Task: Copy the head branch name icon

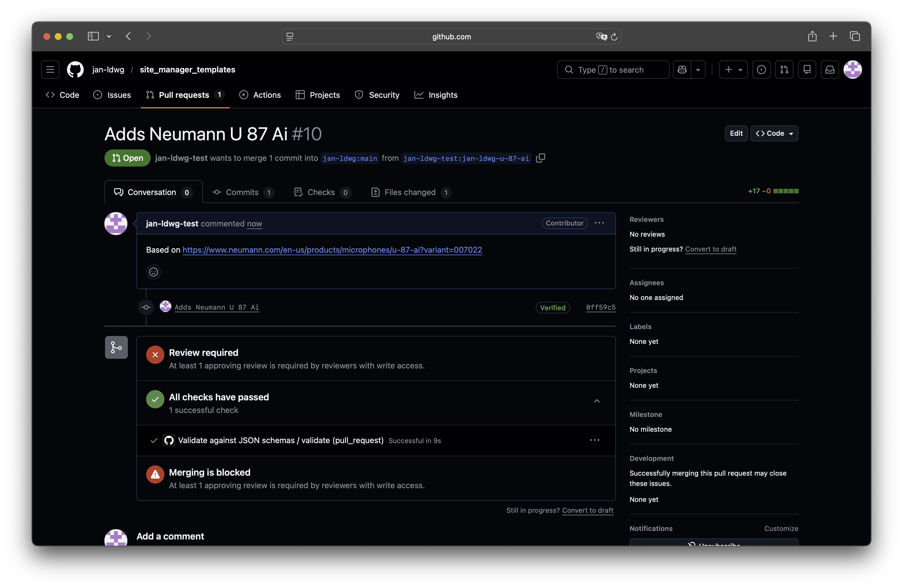Action: click(540, 158)
